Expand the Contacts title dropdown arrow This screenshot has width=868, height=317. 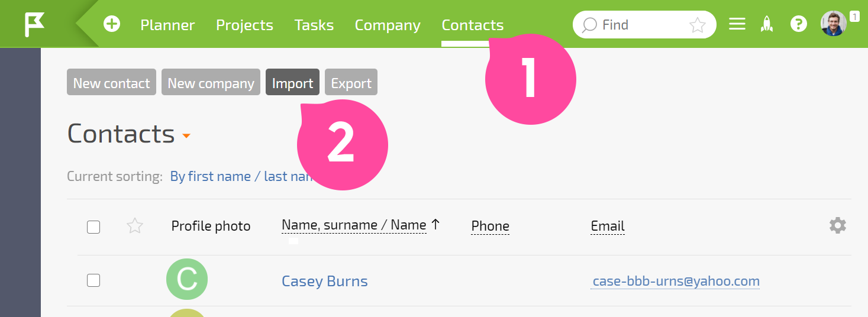pyautogui.click(x=186, y=136)
